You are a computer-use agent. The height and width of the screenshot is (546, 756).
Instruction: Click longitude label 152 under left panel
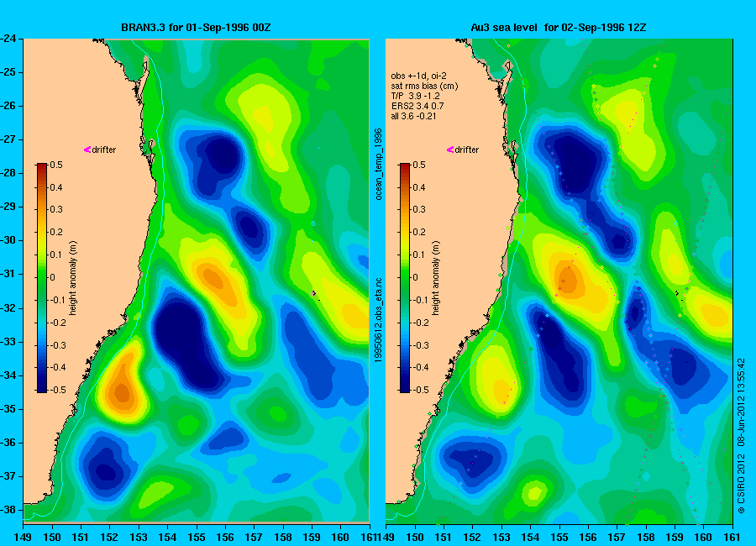(109, 538)
